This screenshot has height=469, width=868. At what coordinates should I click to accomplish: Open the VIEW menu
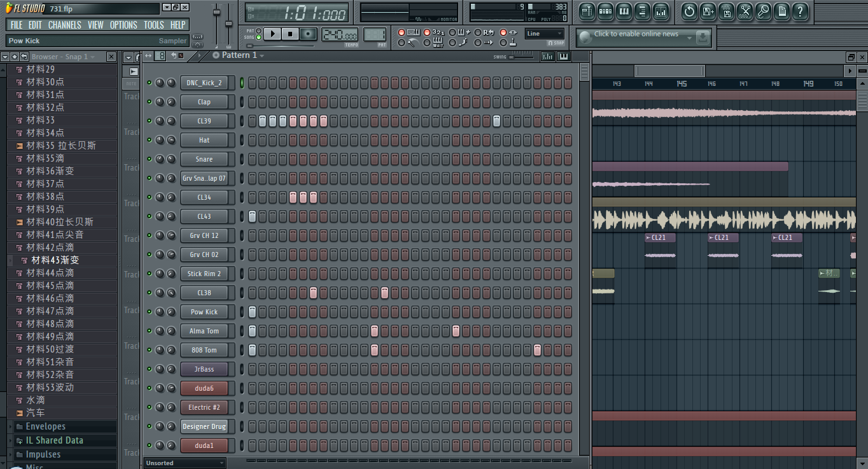95,25
